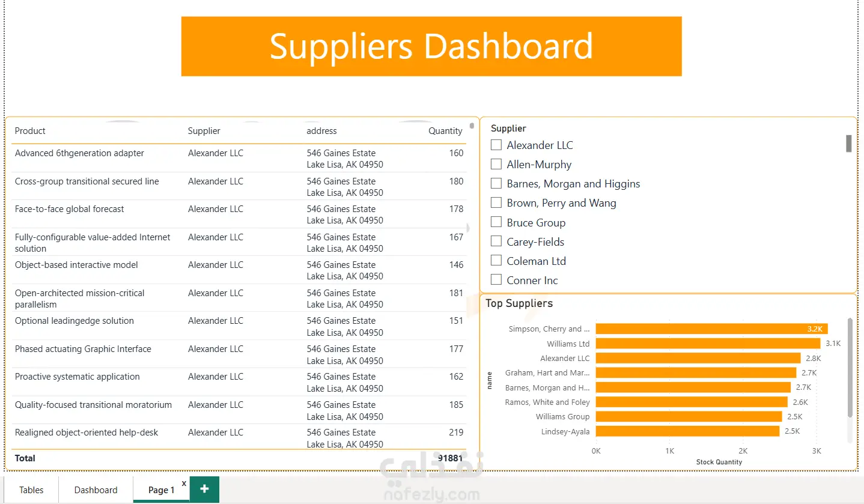This screenshot has height=504, width=864.
Task: Sort table by Quantity column header
Action: 445,131
